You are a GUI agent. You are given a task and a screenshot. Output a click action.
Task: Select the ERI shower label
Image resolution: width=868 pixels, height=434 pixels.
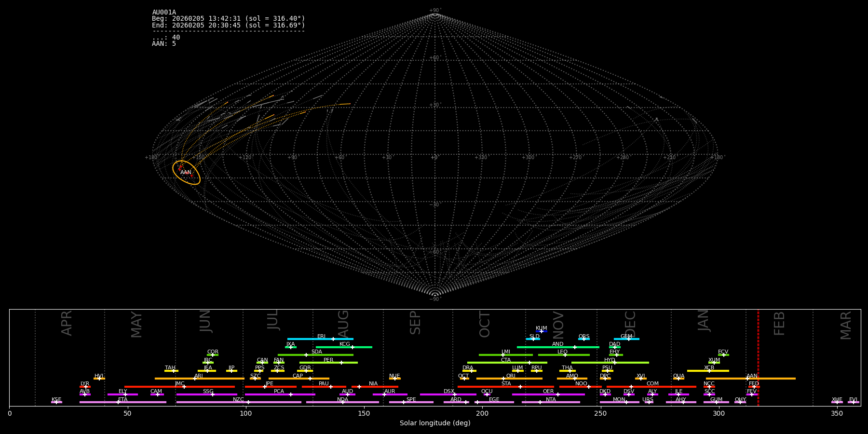coord(322,337)
